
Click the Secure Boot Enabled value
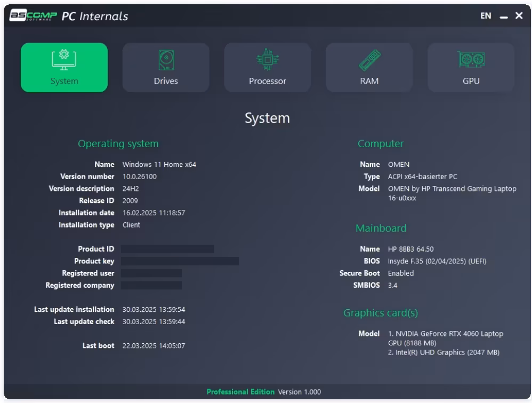(401, 273)
